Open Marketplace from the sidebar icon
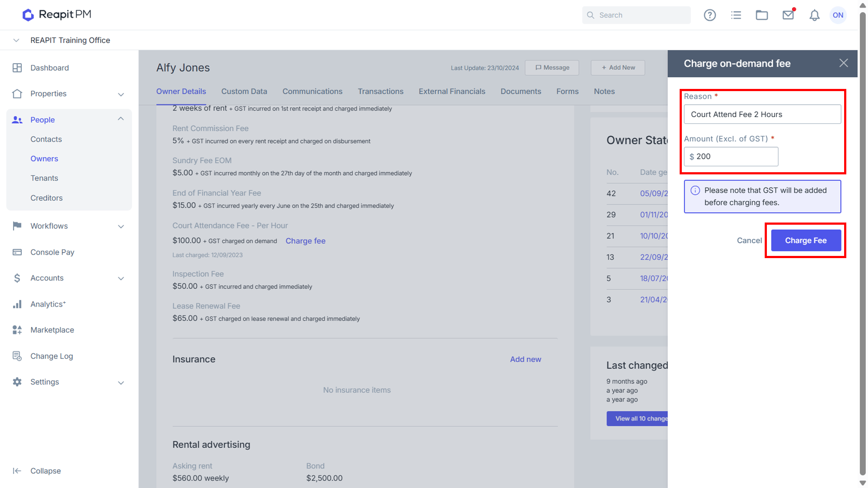The image size is (868, 488). click(17, 330)
